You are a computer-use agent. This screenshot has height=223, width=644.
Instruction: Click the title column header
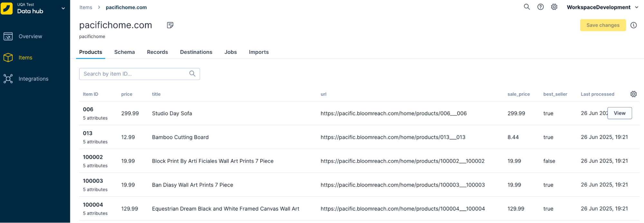156,94
